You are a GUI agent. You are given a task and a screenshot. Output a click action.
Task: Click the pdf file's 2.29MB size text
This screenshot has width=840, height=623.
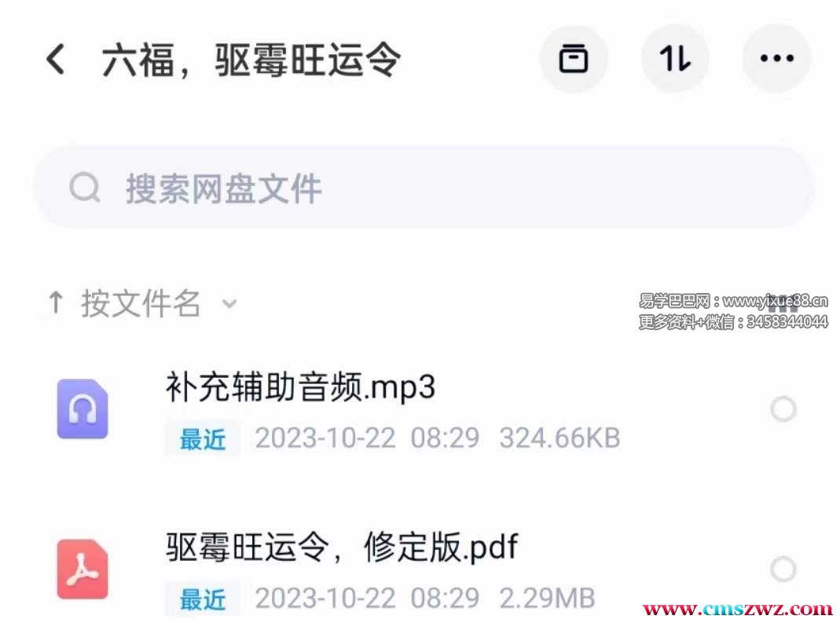[547, 598]
